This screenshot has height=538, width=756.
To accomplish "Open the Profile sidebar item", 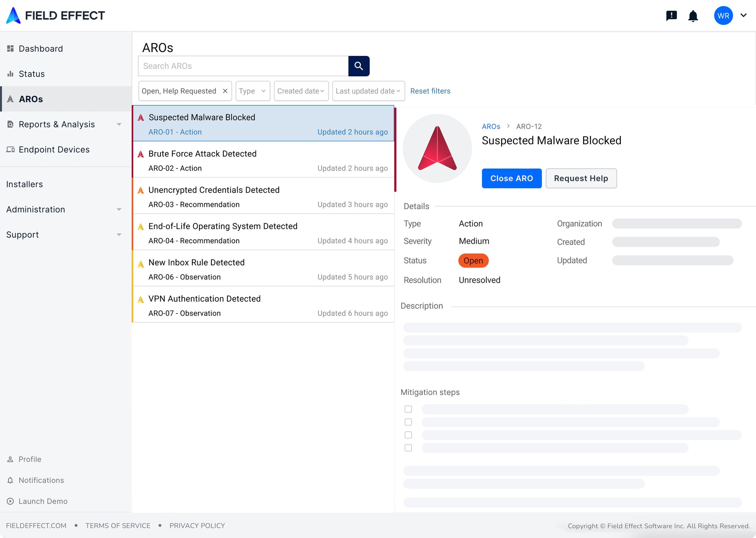I will (x=30, y=459).
